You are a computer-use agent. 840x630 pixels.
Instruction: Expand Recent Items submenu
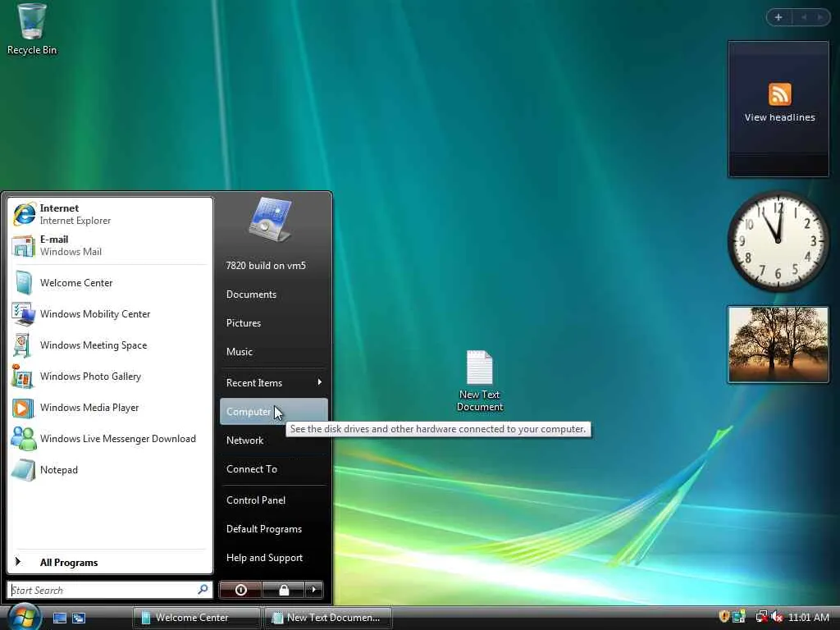coord(274,382)
